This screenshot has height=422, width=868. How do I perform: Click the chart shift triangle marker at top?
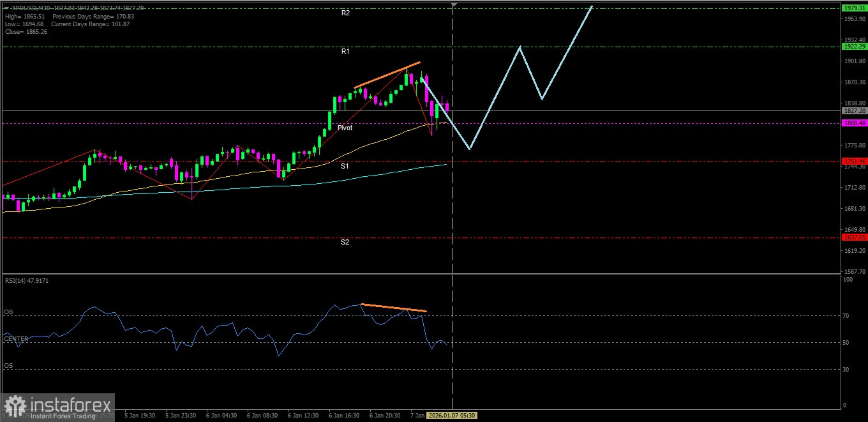454,5
